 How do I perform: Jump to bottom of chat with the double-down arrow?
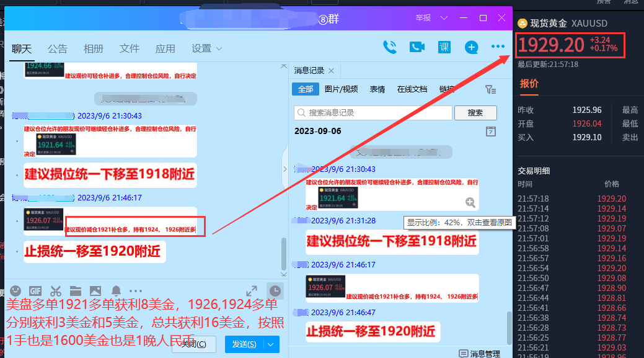(284, 274)
